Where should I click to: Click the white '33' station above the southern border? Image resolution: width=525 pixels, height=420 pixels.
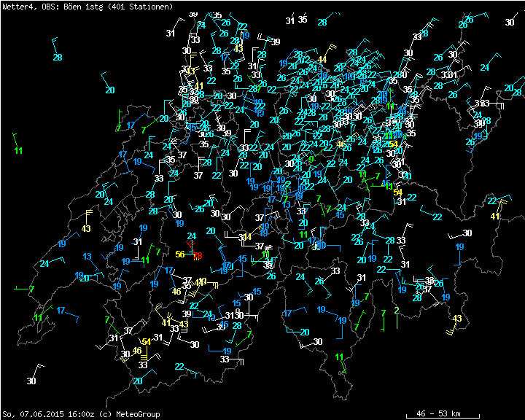tap(225, 359)
